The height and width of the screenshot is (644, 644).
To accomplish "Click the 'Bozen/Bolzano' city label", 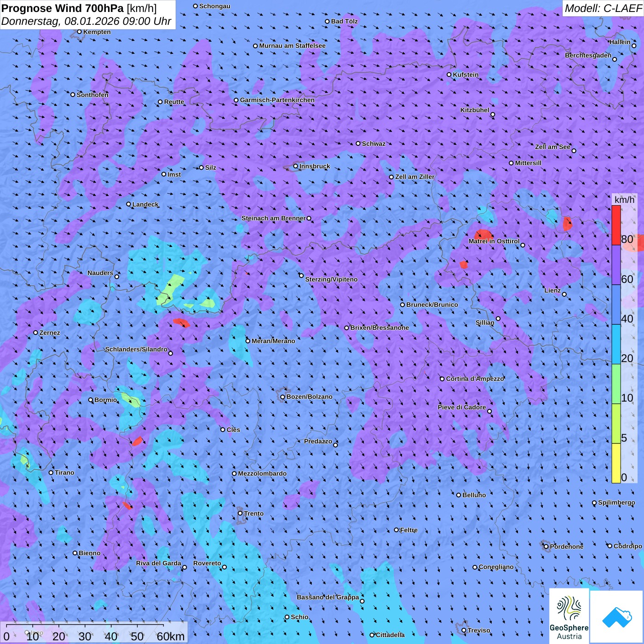I will (x=310, y=397).
